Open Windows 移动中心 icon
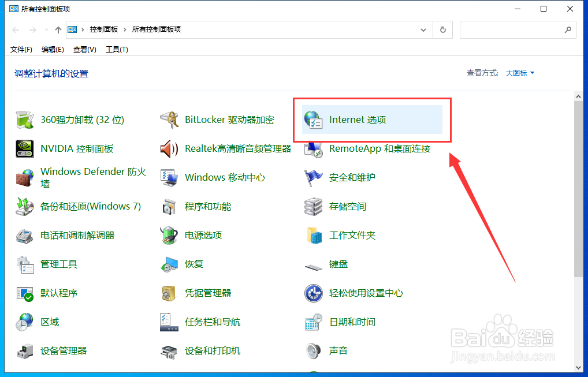 [x=169, y=178]
